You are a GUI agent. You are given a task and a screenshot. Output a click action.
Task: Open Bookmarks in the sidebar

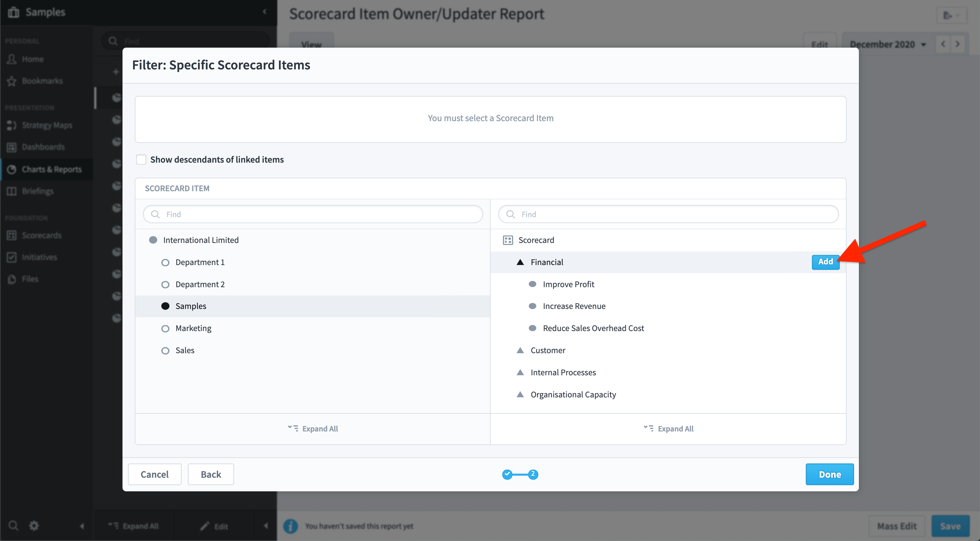click(x=42, y=81)
